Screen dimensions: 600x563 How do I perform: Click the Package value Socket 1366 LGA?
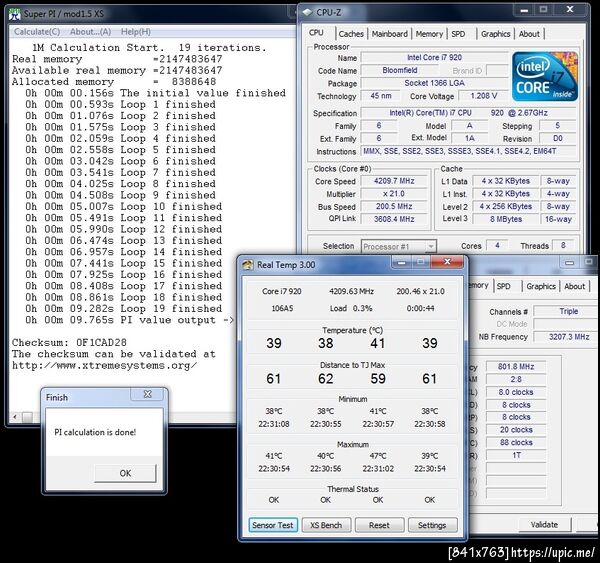coord(434,83)
